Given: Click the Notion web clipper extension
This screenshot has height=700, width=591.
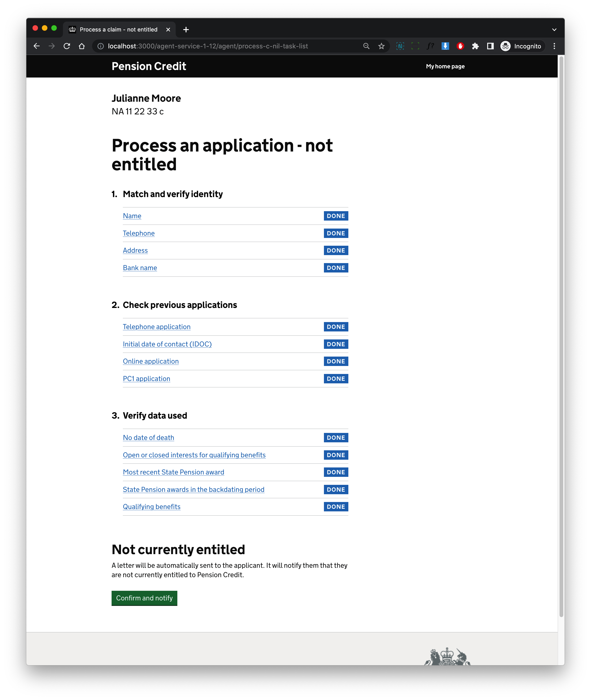Looking at the screenshot, I should coord(400,46).
